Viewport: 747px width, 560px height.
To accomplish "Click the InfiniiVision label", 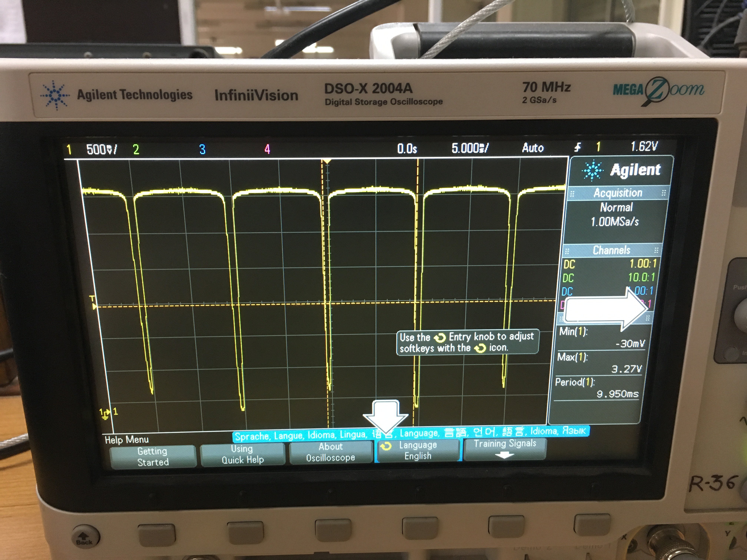I will [x=256, y=95].
